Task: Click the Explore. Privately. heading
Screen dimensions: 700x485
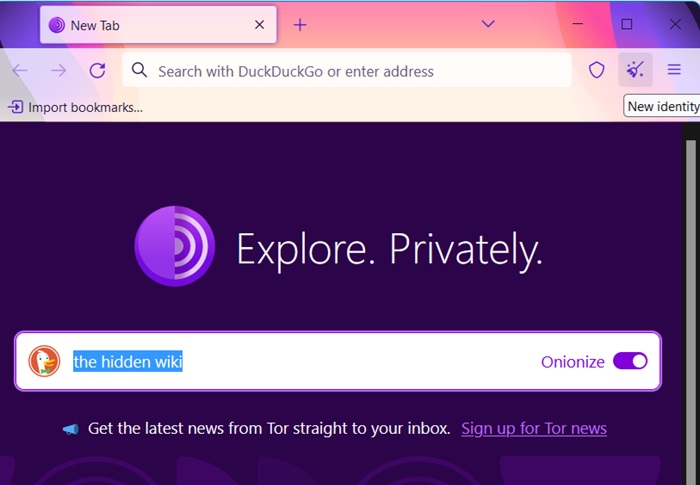Action: pos(389,250)
